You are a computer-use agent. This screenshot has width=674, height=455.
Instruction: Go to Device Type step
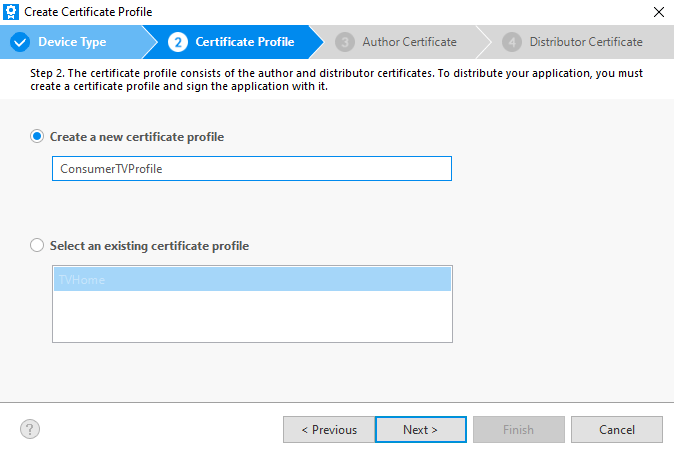click(x=72, y=42)
